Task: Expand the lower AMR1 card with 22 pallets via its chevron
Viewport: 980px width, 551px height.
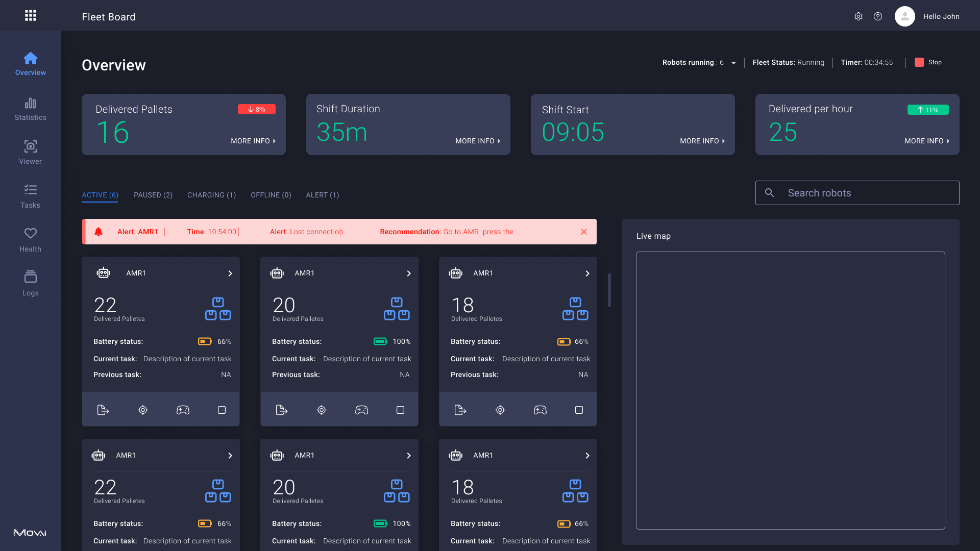Action: point(230,456)
